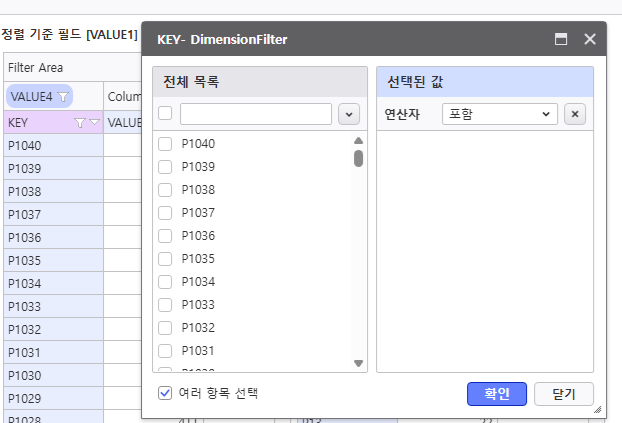This screenshot has width=622, height=423.
Task: Click the list scrollbar up arrow
Action: pyautogui.click(x=358, y=140)
